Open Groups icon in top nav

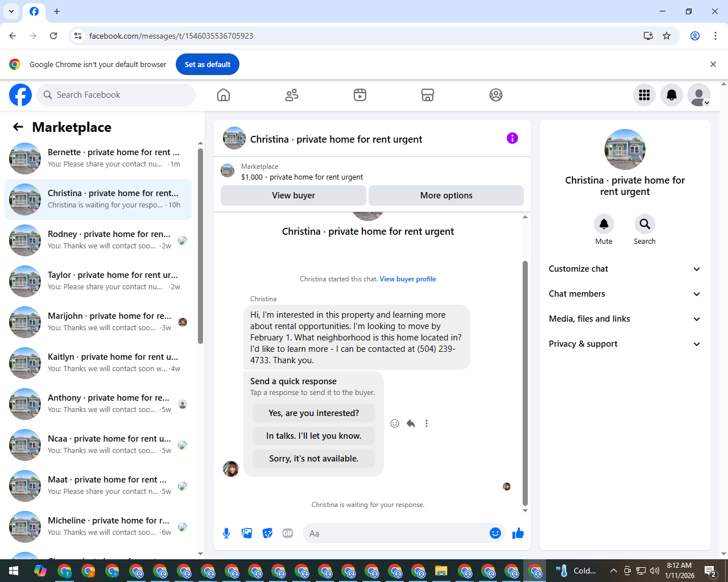tap(496, 95)
